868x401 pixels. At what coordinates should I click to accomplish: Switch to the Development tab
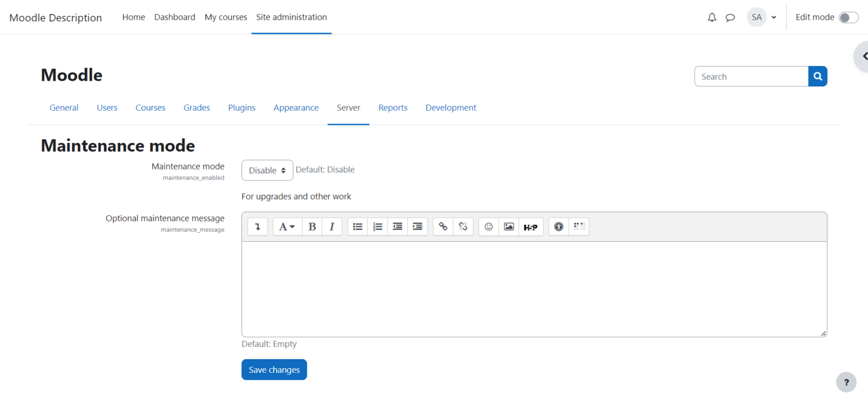(450, 107)
